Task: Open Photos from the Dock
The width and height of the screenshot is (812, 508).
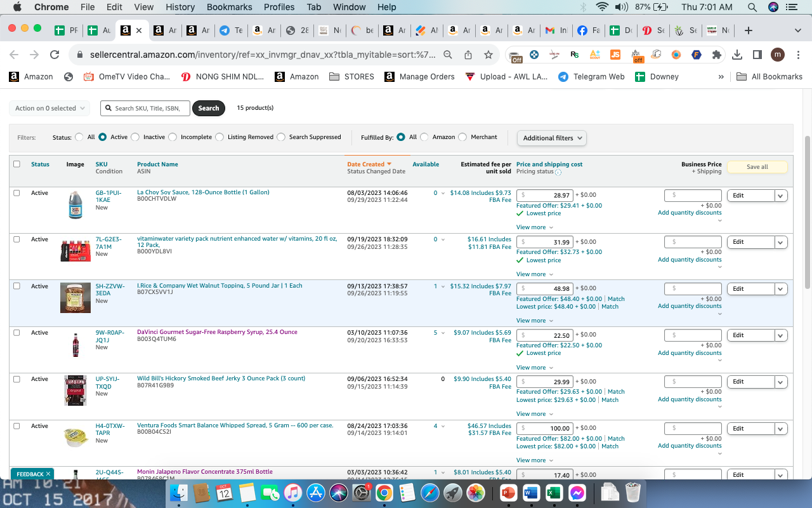Action: tap(475, 492)
